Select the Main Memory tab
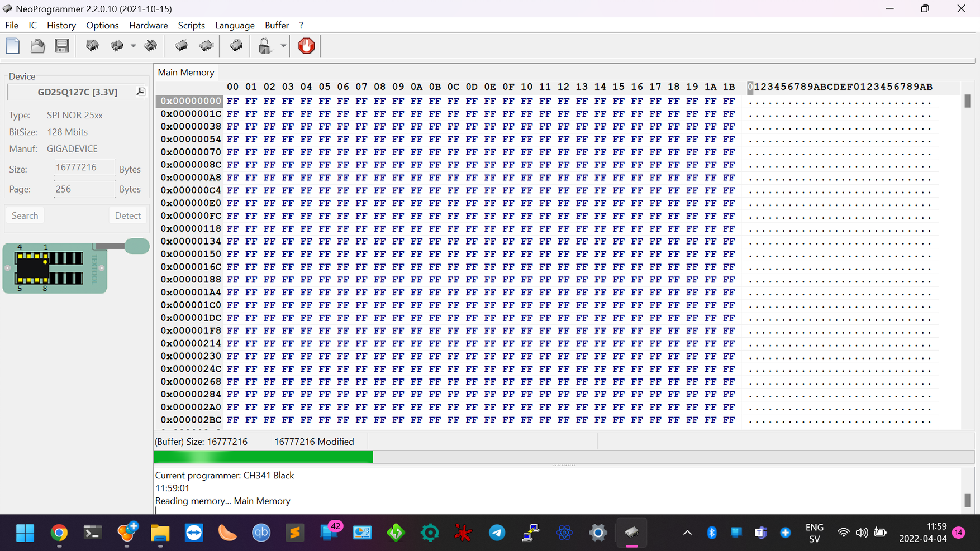980x551 pixels. 186,73
